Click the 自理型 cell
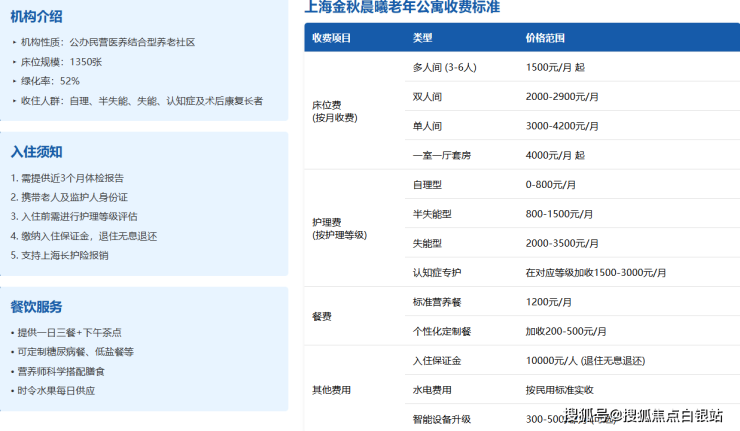 click(427, 185)
